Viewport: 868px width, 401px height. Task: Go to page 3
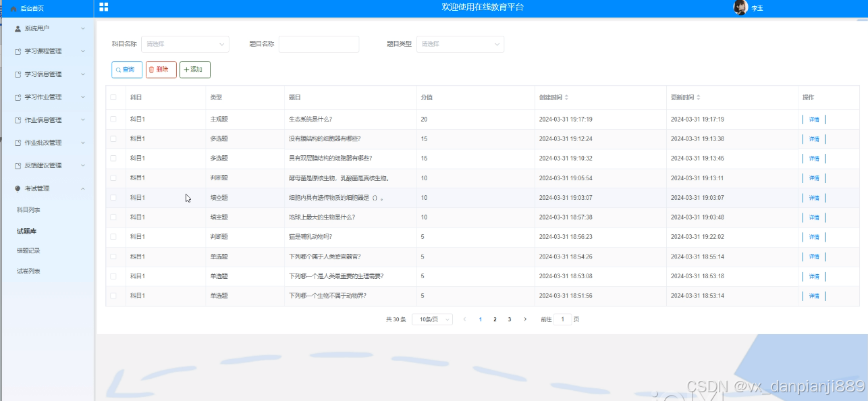[x=510, y=319]
